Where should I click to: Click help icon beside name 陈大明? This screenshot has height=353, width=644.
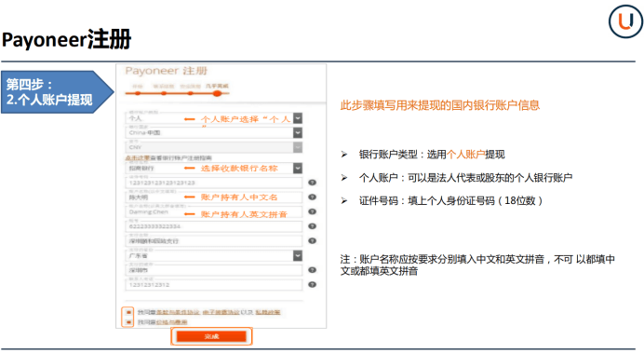(x=312, y=197)
